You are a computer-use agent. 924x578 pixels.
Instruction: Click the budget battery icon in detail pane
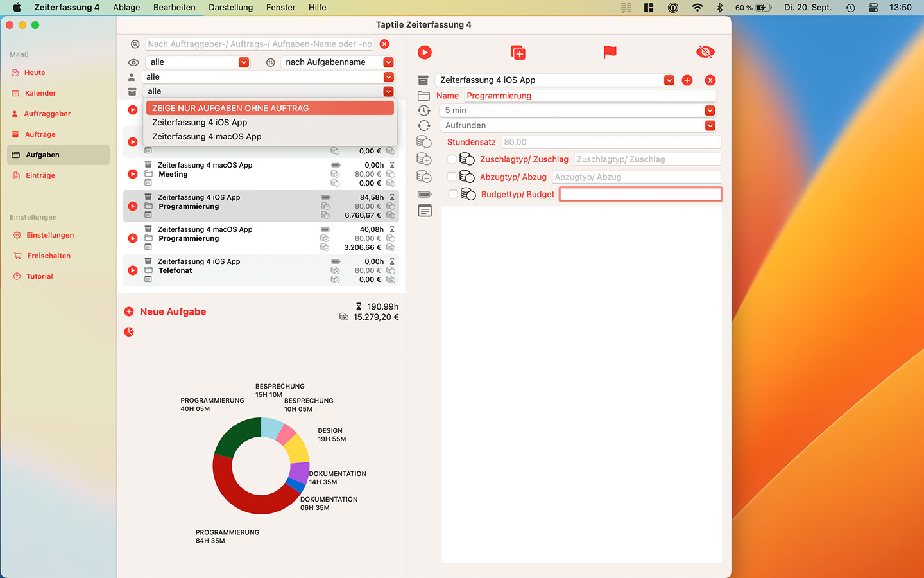425,194
